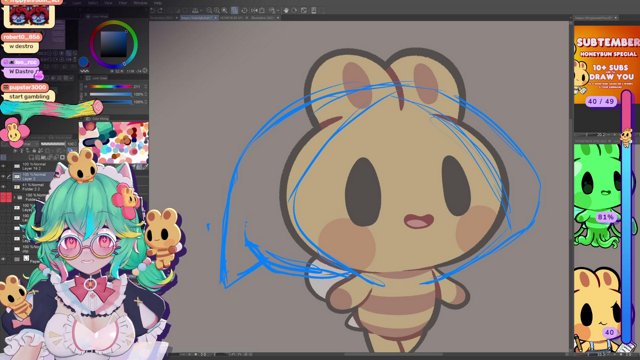Click the highlighted toggle icon in command bar
The height and width of the screenshot is (360, 640).
coord(235,10)
